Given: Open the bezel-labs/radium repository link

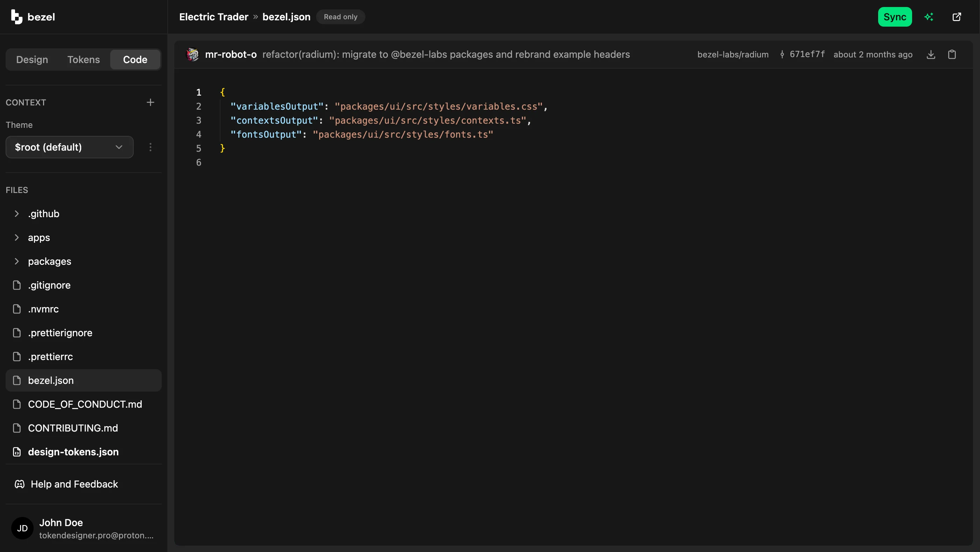Looking at the screenshot, I should (733, 54).
